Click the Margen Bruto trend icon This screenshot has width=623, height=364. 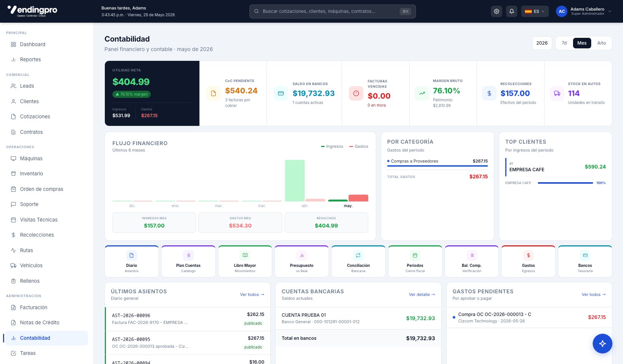(422, 93)
